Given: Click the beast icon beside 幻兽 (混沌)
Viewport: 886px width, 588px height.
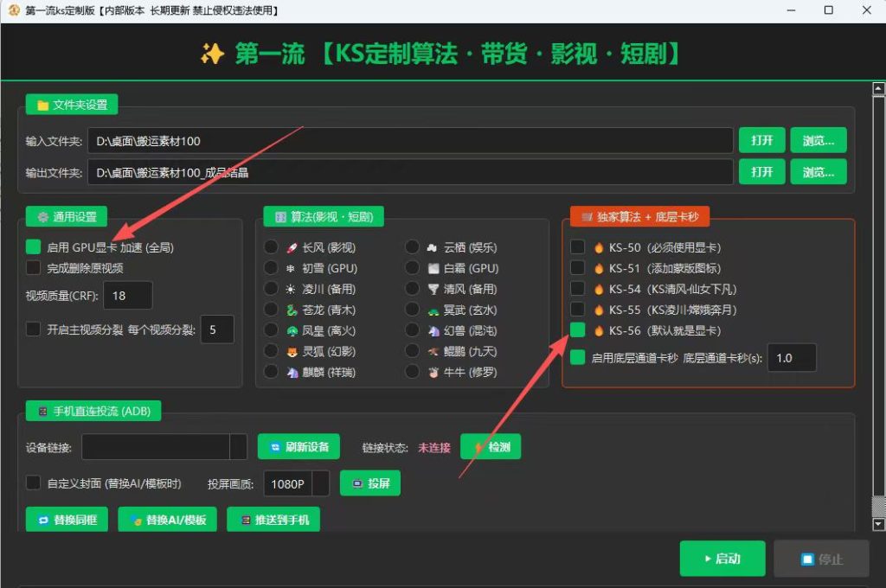Looking at the screenshot, I should (433, 331).
